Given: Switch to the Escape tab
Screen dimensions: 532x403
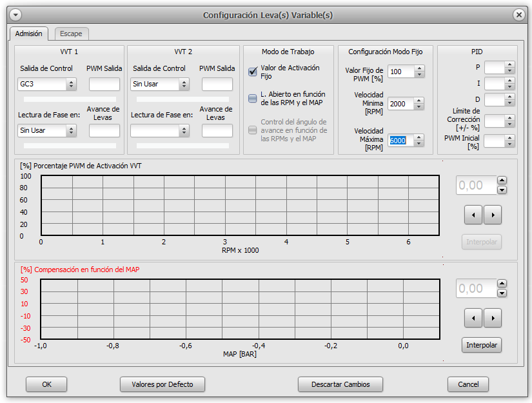Looking at the screenshot, I should [x=71, y=34].
